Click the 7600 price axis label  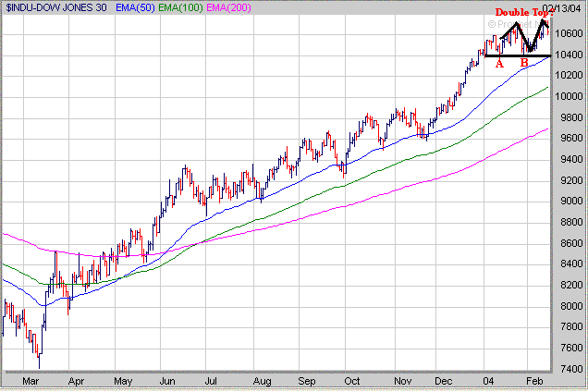[572, 348]
